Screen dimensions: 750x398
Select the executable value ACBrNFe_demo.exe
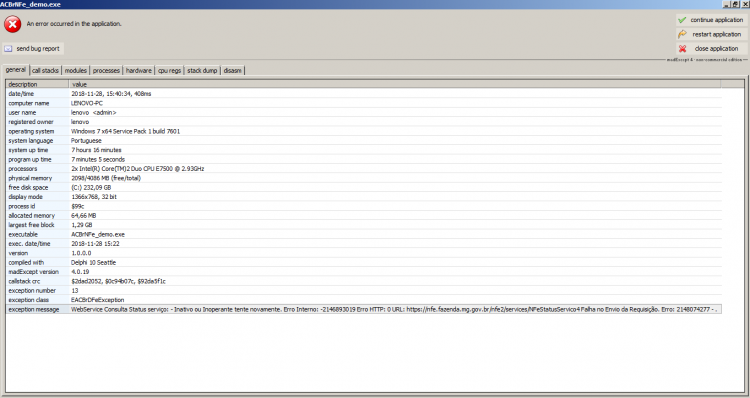(98, 234)
